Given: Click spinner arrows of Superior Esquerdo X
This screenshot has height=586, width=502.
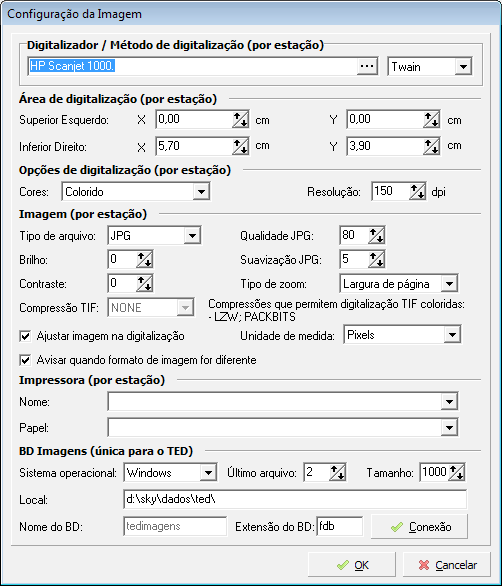Looking at the screenshot, I should [240, 120].
